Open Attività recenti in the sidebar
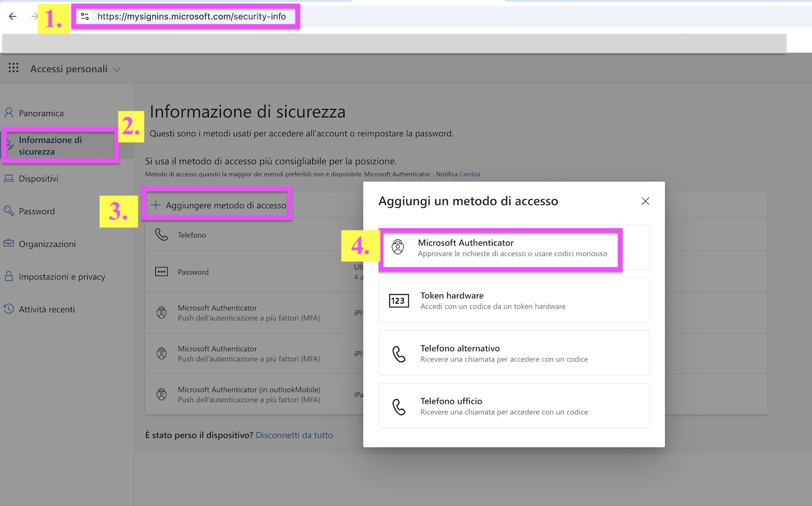Screen dimensions: 812x506 point(47,310)
